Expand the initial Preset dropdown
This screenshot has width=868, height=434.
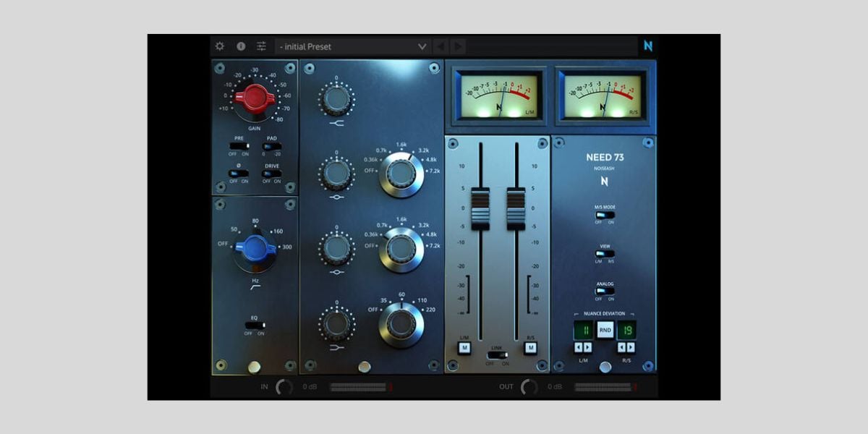352,46
